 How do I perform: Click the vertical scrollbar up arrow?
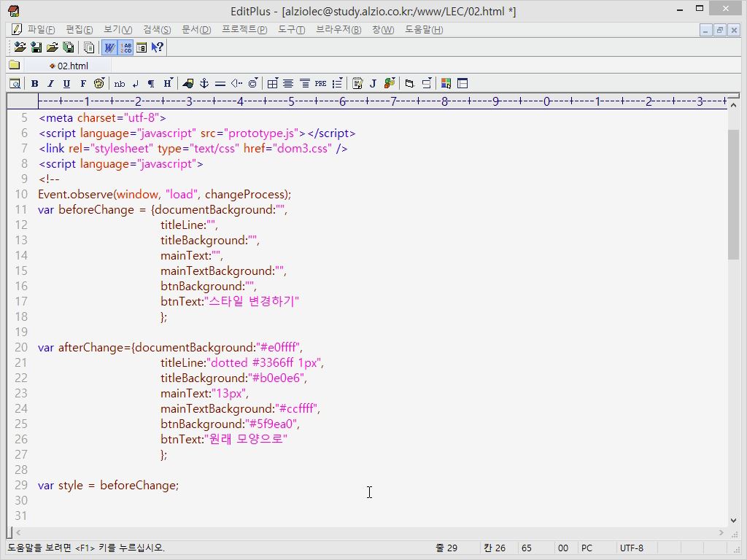click(x=733, y=104)
